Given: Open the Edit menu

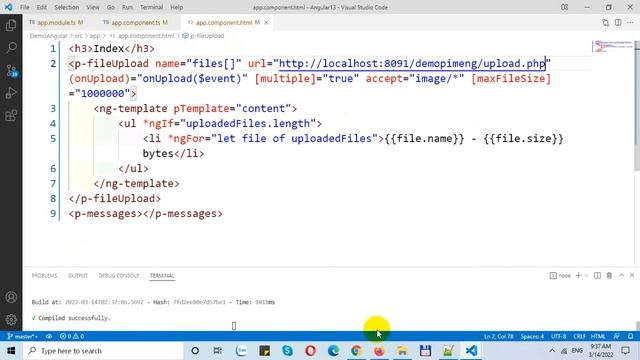Looking at the screenshot, I should tap(41, 7).
